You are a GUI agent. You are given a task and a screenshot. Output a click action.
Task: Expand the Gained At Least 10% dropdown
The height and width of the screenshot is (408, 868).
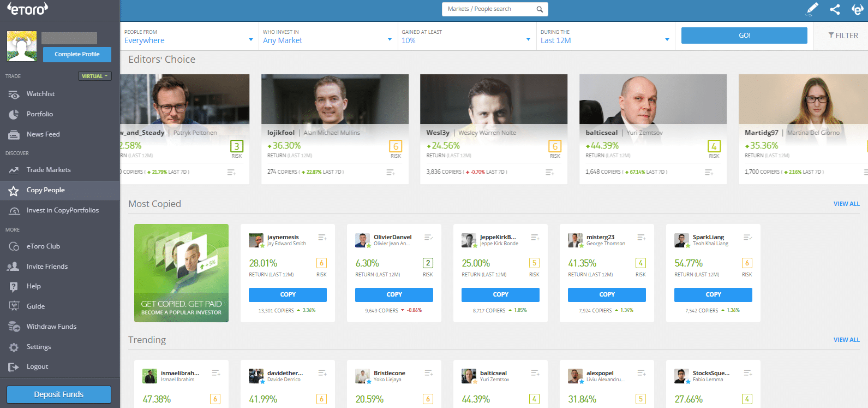(x=466, y=36)
